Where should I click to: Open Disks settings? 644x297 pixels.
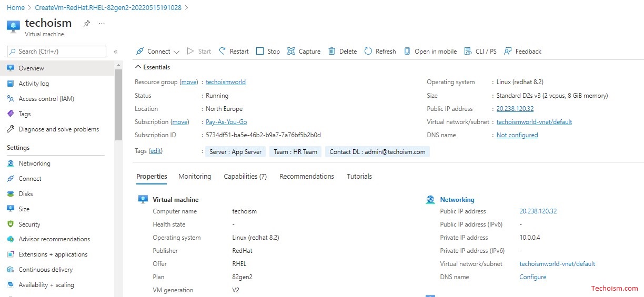(26, 194)
